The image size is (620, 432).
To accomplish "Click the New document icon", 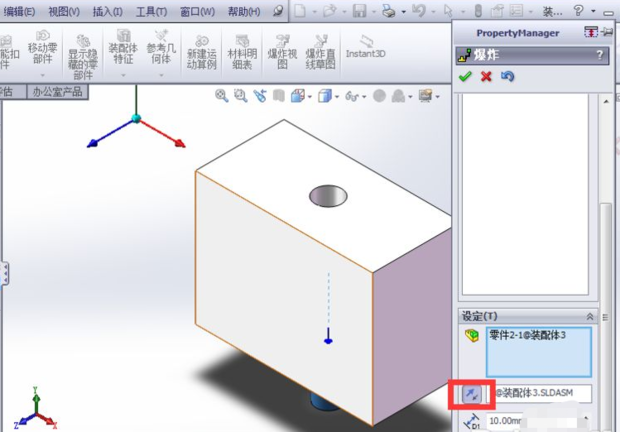I will 300,11.
